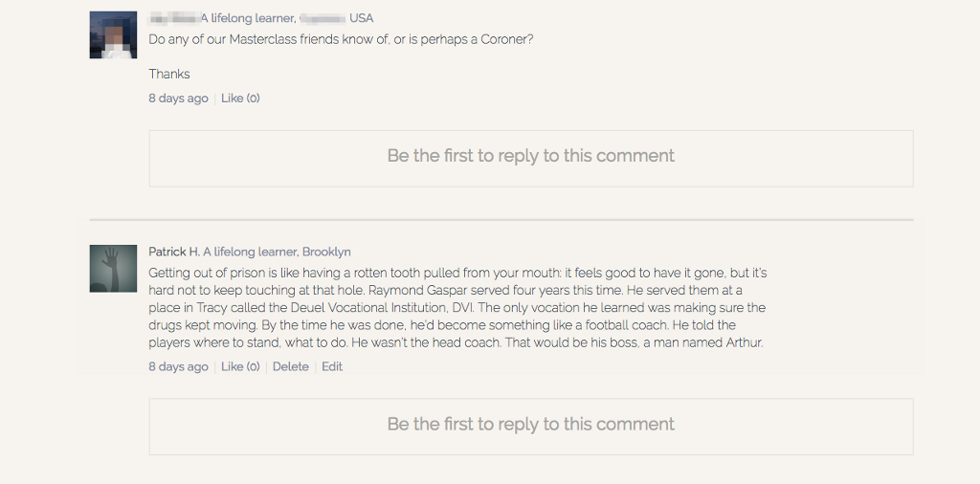
Task: Click "8 days ago" on Patrick H.'s comment
Action: click(x=178, y=366)
